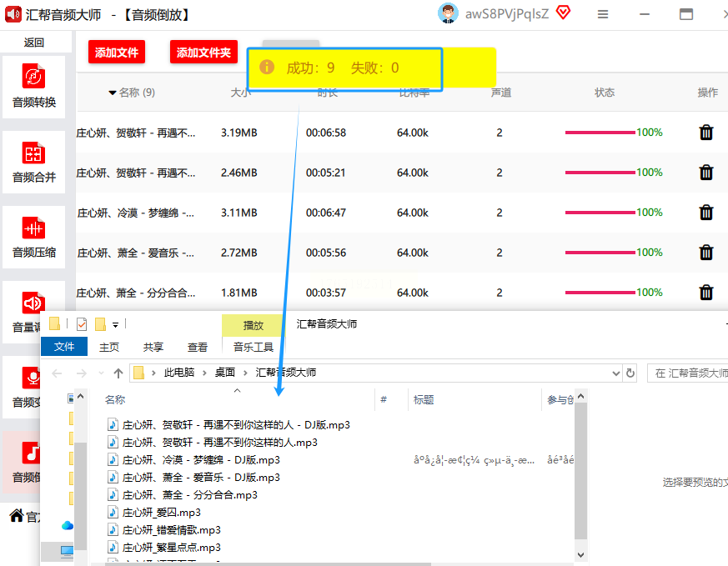Click the 添加文件 button
This screenshot has height=566, width=728.
117,53
